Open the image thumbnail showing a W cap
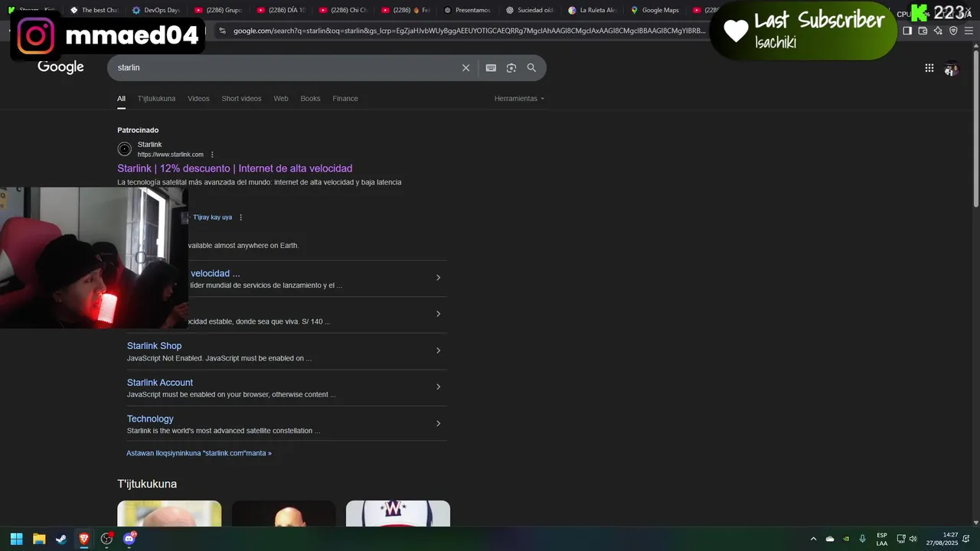The height and width of the screenshot is (551, 980). (x=398, y=514)
